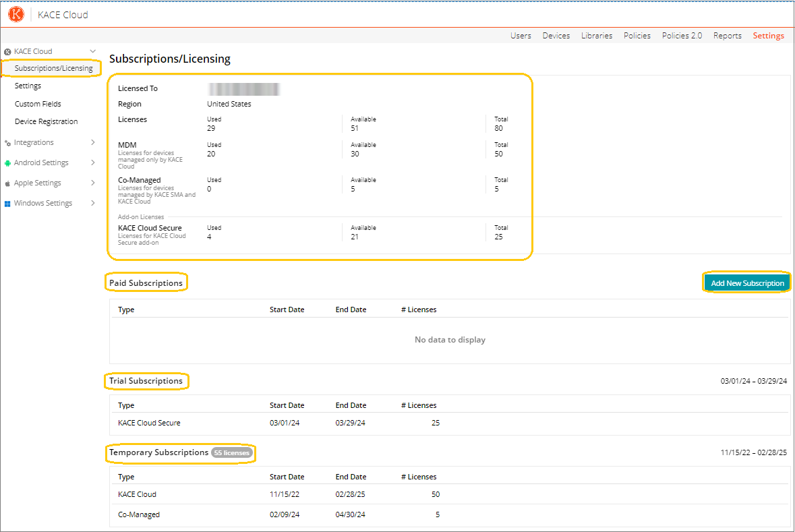Click the KACE Cloud sidebar icon
795x532 pixels.
(7, 52)
